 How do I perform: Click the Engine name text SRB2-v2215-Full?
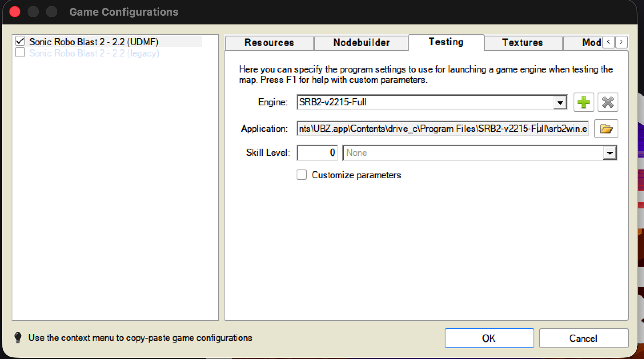pyautogui.click(x=333, y=102)
